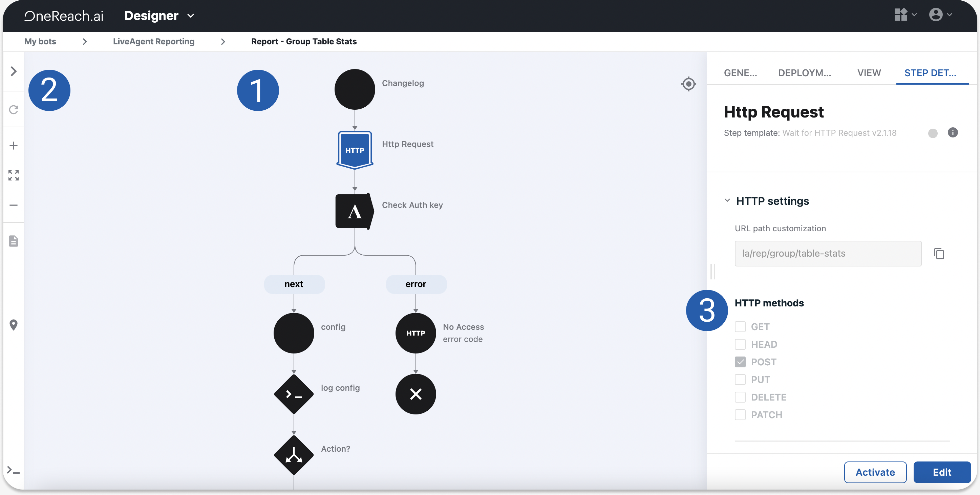Uncheck the POST method checkbox
This screenshot has width=980, height=495.
pos(740,362)
